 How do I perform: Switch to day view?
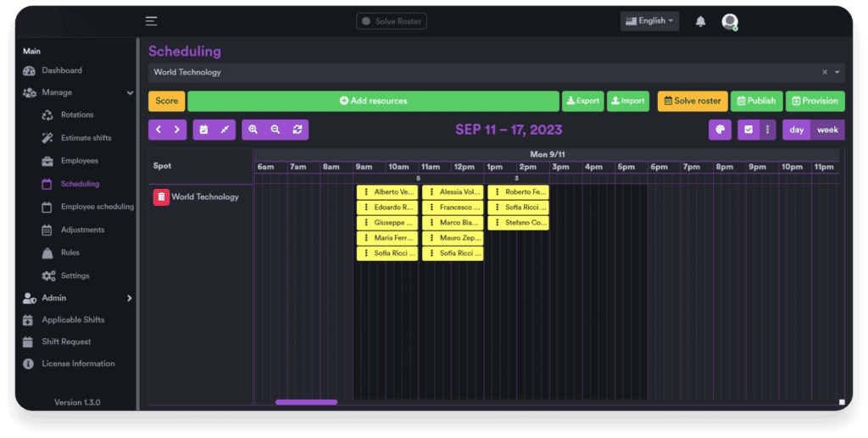pos(797,130)
